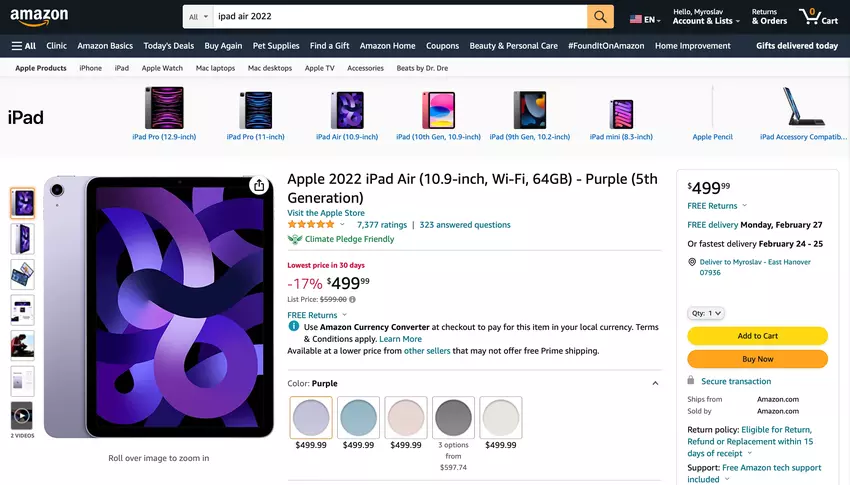The image size is (850, 485).
Task: Go to the Mac laptops tab
Action: [x=215, y=68]
